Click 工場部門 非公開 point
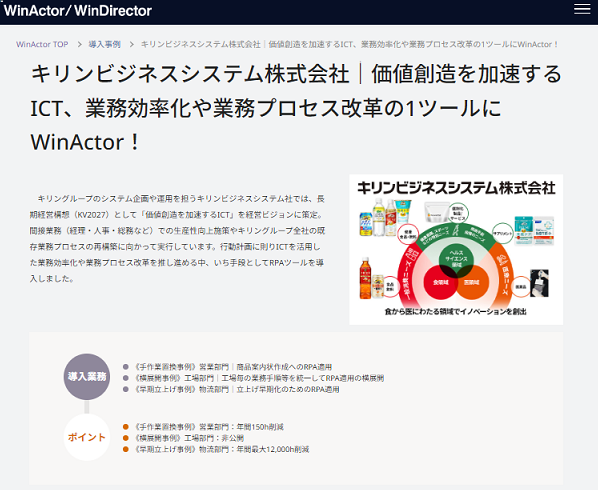 point(183,438)
